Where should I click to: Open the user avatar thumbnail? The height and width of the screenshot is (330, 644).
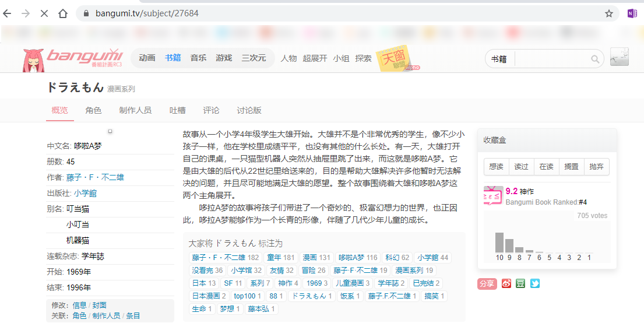tap(620, 57)
